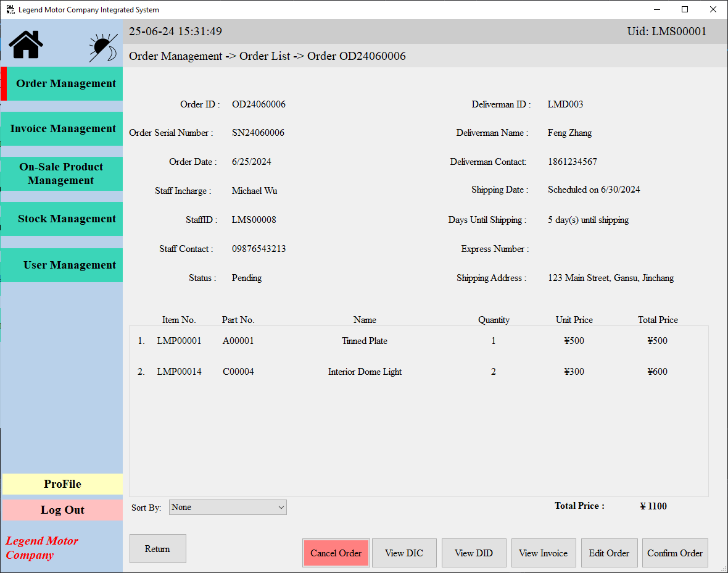The height and width of the screenshot is (573, 728).
Task: Open the Sort By dropdown
Action: pos(227,507)
